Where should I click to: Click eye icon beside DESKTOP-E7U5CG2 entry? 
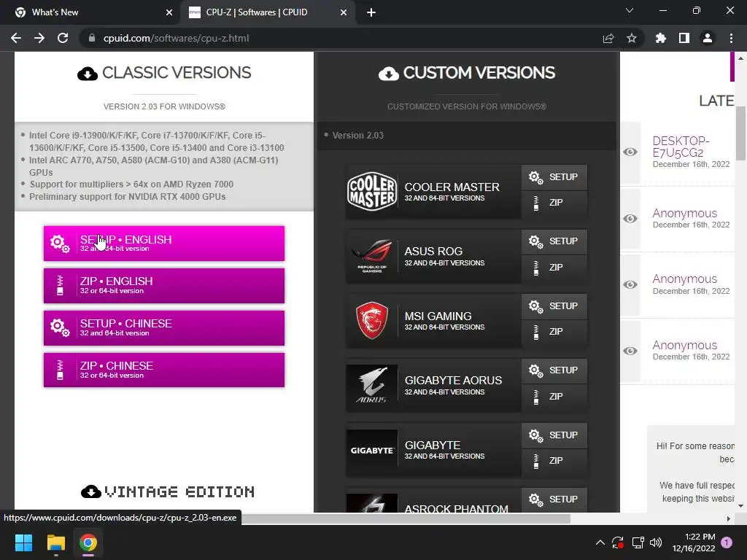[630, 152]
